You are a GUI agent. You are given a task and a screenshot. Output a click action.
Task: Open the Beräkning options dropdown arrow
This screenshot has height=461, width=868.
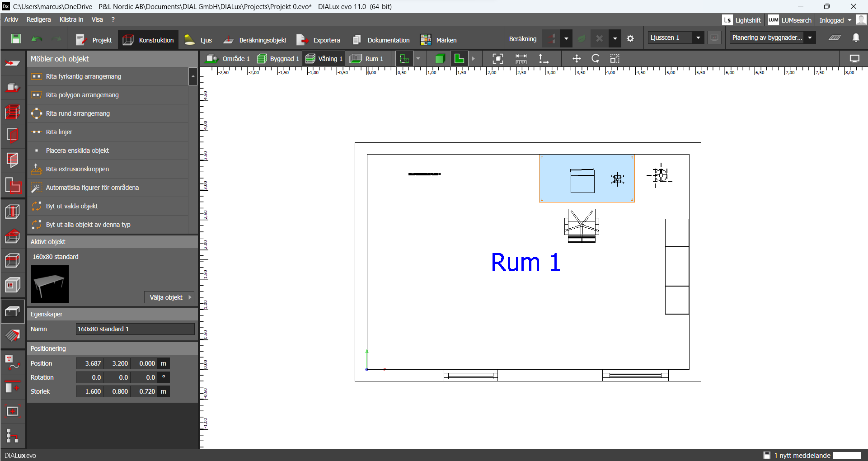click(566, 39)
